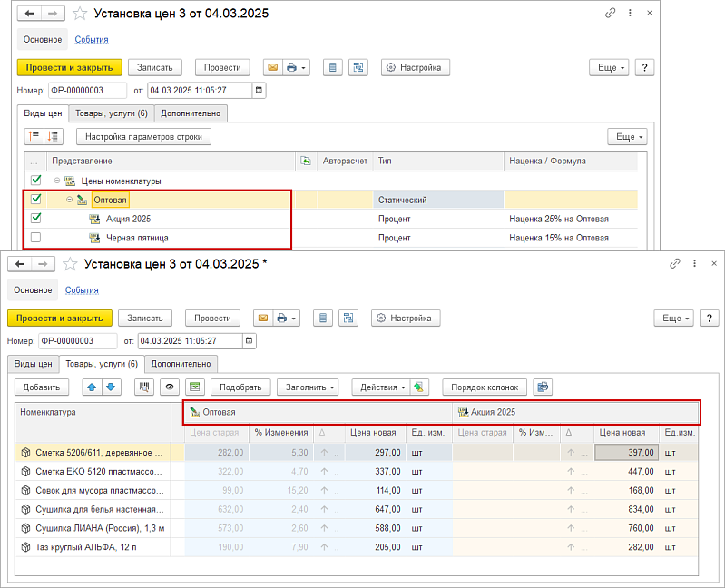Star the upper window as favorite
725x588 pixels.
80,14
